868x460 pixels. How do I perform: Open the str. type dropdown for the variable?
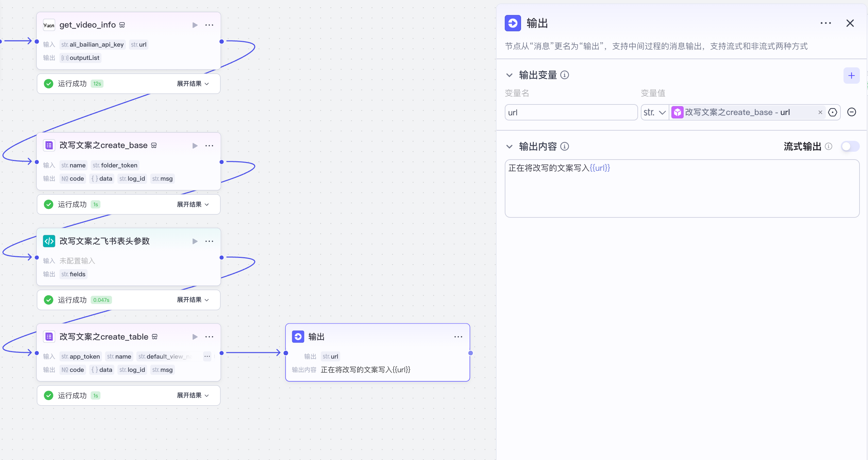654,112
